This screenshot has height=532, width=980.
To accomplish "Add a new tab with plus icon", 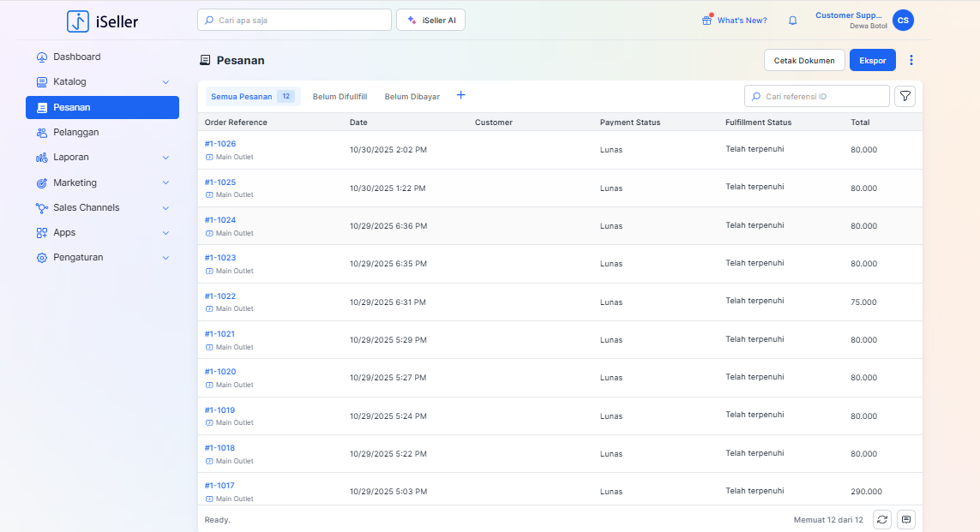I will (460, 95).
